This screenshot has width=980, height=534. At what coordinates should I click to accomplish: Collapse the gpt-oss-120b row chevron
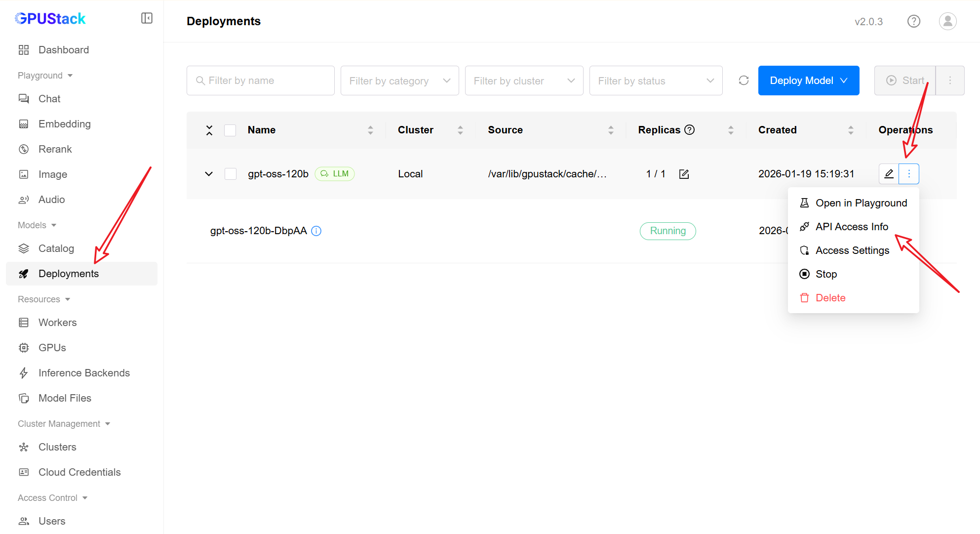click(209, 174)
